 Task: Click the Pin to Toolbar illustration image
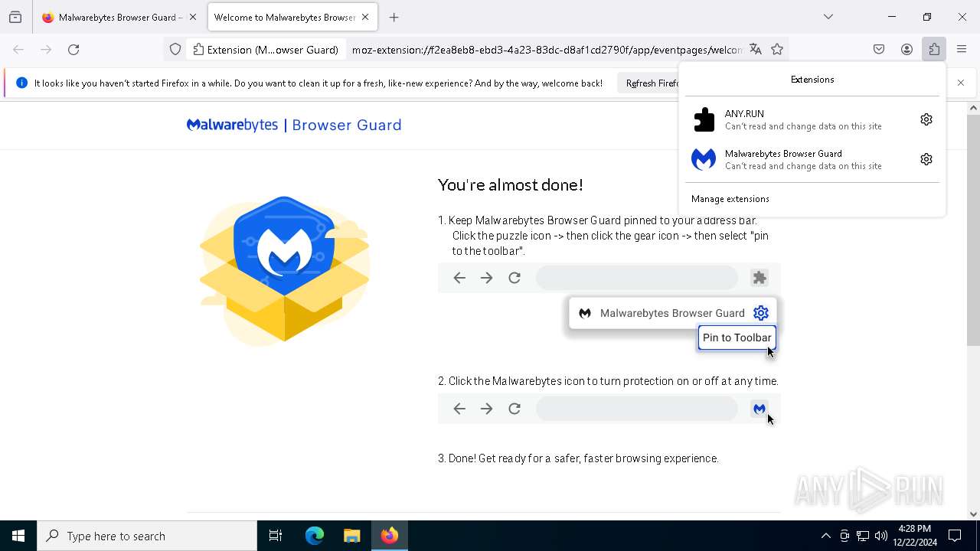(x=609, y=311)
